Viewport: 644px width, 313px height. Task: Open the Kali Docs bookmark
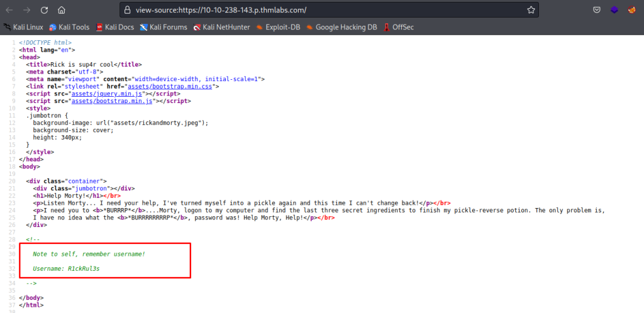click(x=114, y=28)
